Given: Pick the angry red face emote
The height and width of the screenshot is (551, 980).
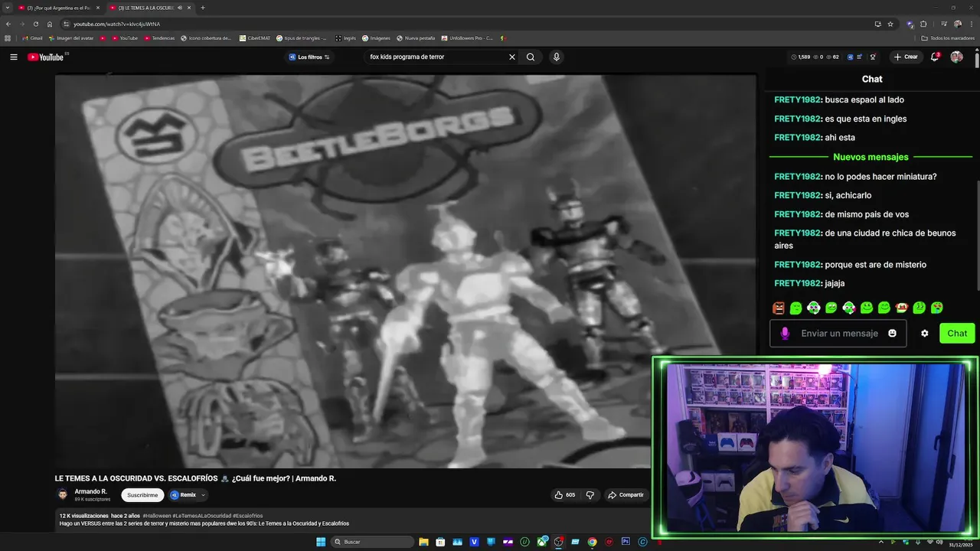Looking at the screenshot, I should click(779, 308).
